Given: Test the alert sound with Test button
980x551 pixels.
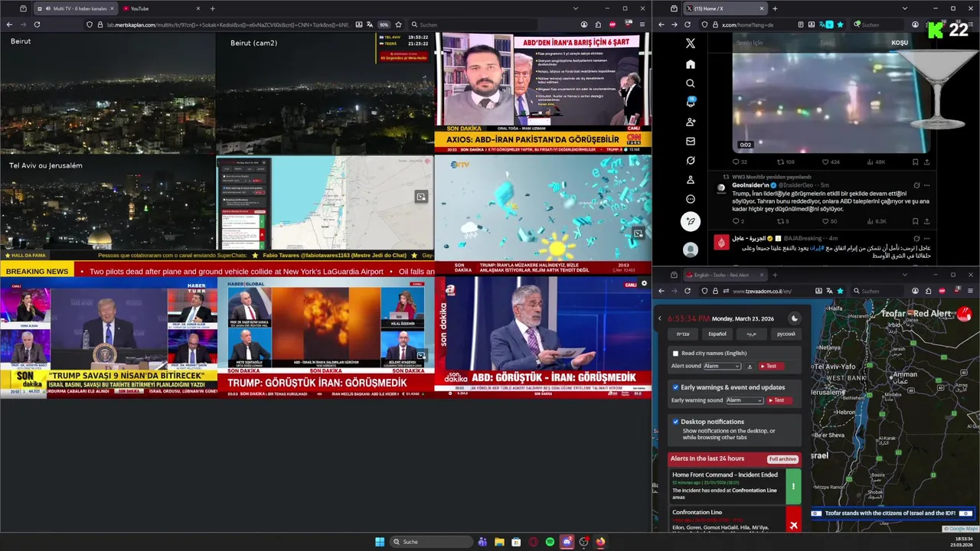Looking at the screenshot, I should (772, 367).
